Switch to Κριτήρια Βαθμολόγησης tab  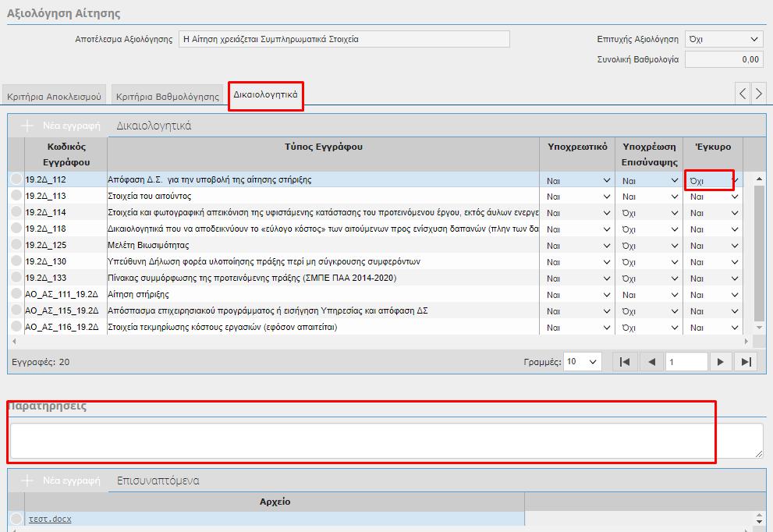coord(168,96)
